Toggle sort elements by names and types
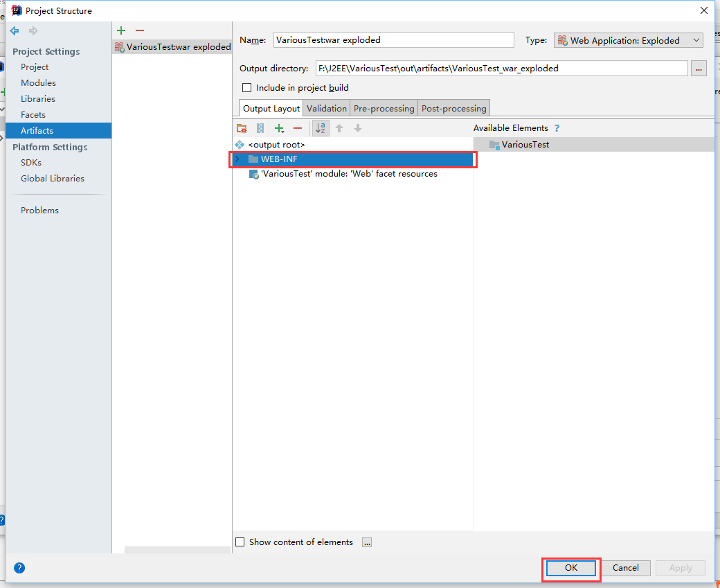The height and width of the screenshot is (588, 720). tap(321, 128)
